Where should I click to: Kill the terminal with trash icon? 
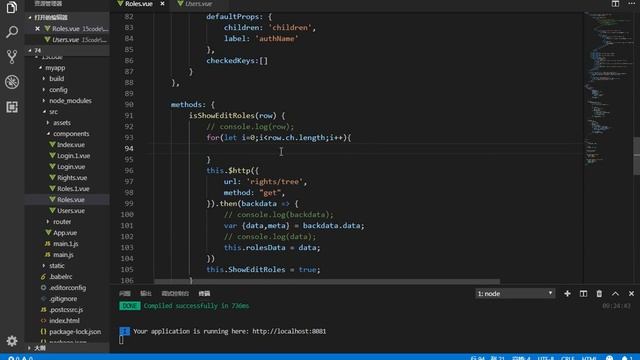pyautogui.click(x=599, y=293)
